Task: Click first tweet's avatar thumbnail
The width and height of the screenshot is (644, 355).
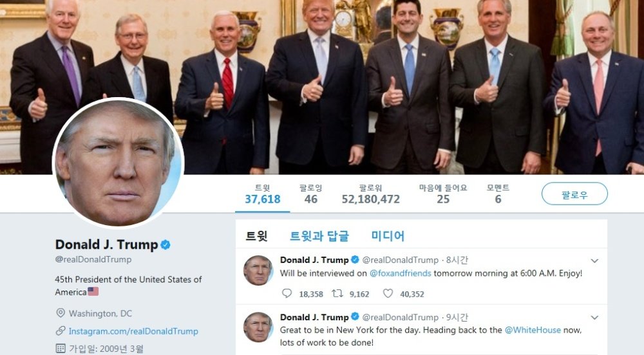Action: [258, 270]
